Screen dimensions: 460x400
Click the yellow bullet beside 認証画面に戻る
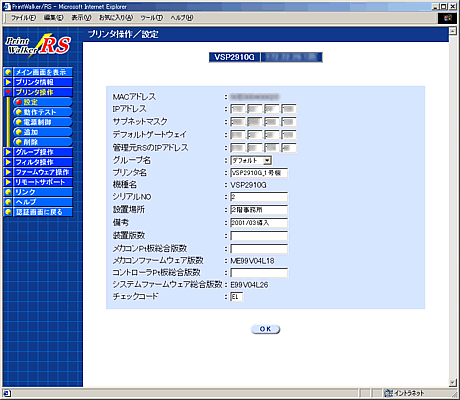pos(8,212)
